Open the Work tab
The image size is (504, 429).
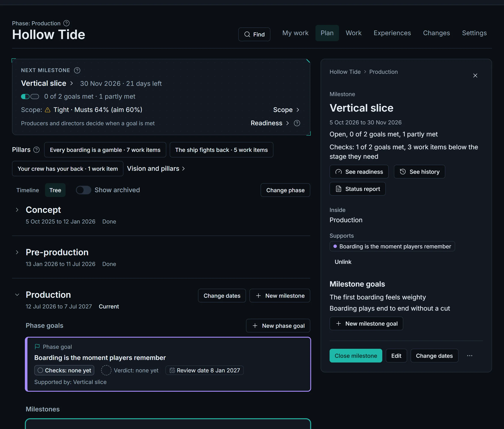click(353, 33)
